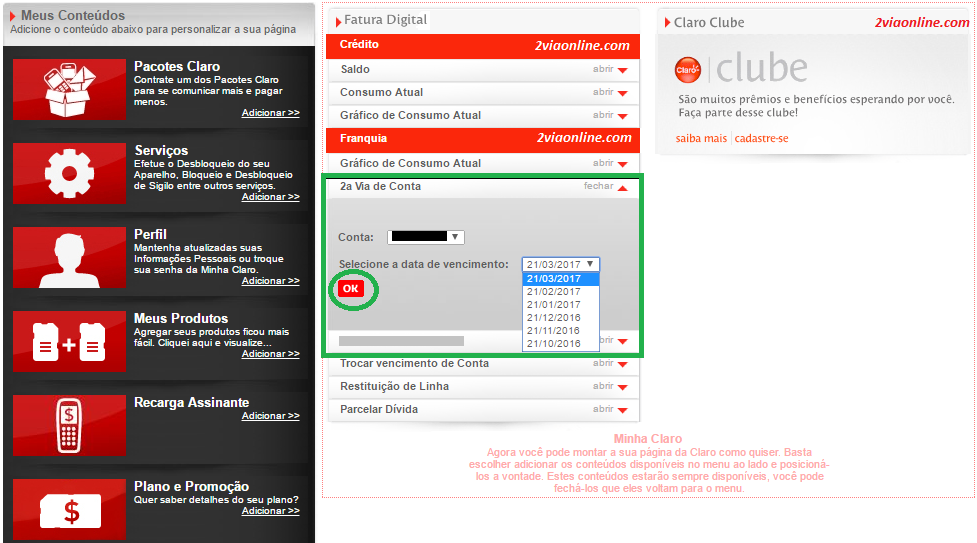Click the Franquia section header
977x543 pixels.
click(483, 140)
